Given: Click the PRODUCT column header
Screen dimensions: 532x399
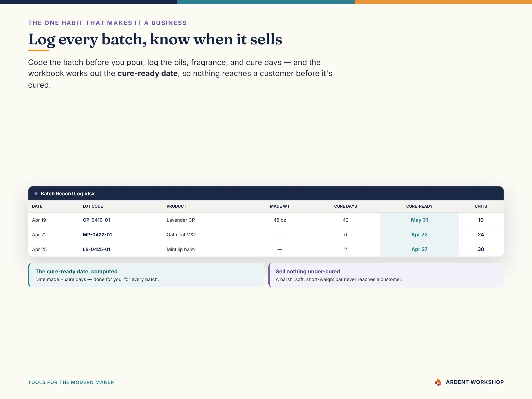Looking at the screenshot, I should click(x=176, y=206).
